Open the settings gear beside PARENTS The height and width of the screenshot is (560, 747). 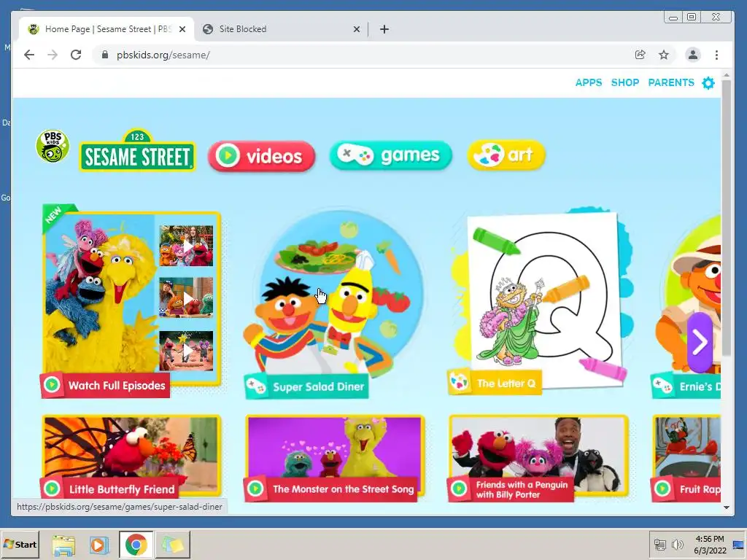point(708,83)
